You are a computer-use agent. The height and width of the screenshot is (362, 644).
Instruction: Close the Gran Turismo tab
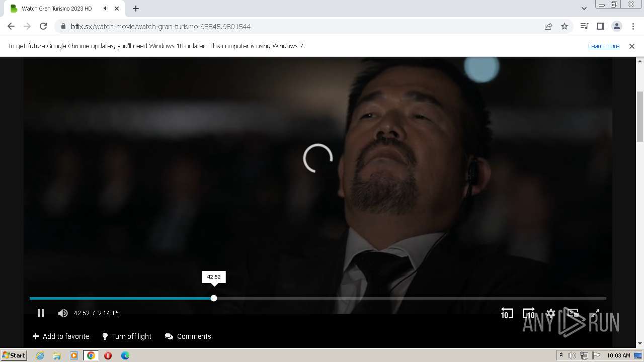[117, 9]
